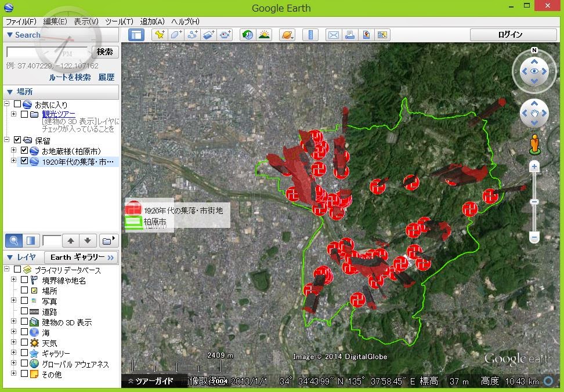
Task: Add an image overlay icon
Action: [x=209, y=35]
